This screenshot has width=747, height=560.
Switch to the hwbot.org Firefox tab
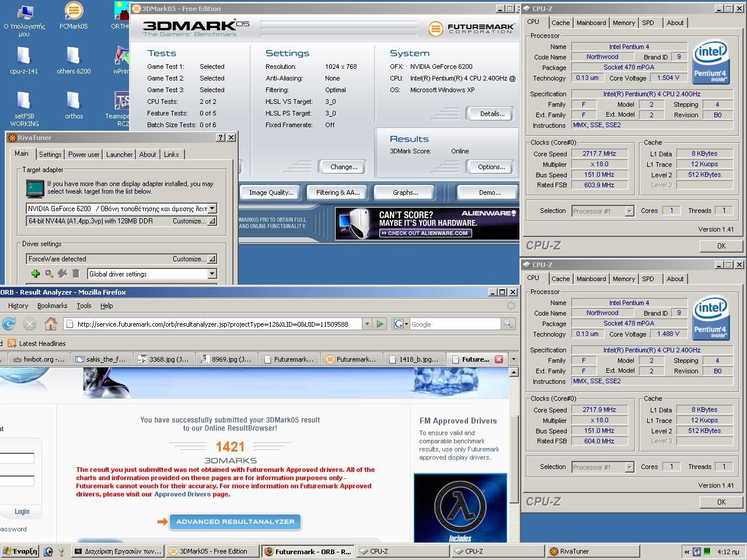coord(39,359)
